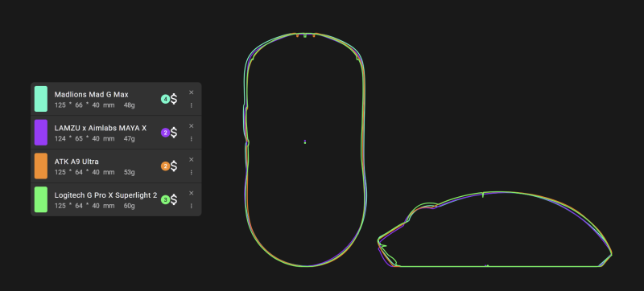Click the dollar price icon for Logitech Superlight 2
The image size is (644, 291).
pyautogui.click(x=174, y=200)
